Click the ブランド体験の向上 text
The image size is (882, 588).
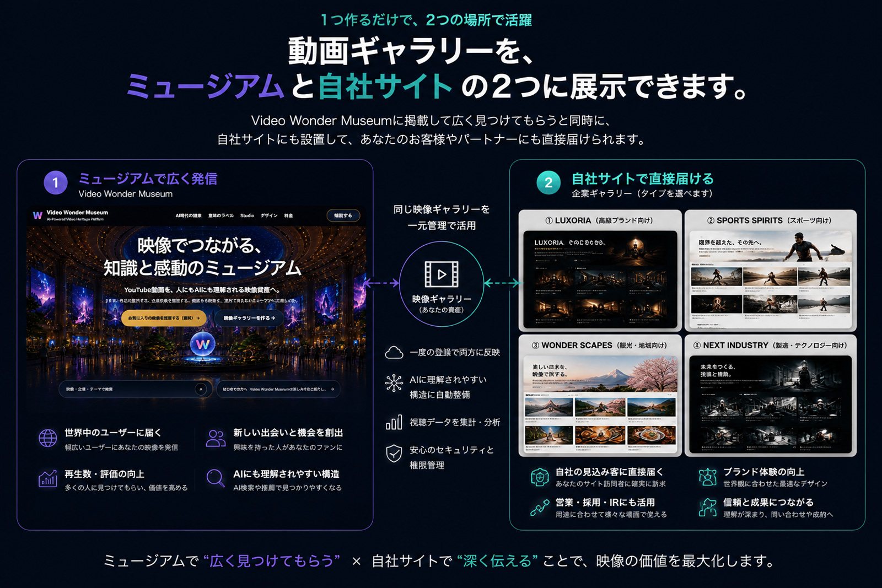point(763,472)
